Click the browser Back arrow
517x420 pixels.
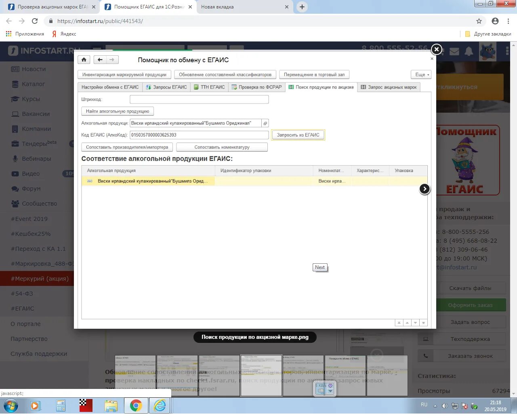[x=9, y=21]
